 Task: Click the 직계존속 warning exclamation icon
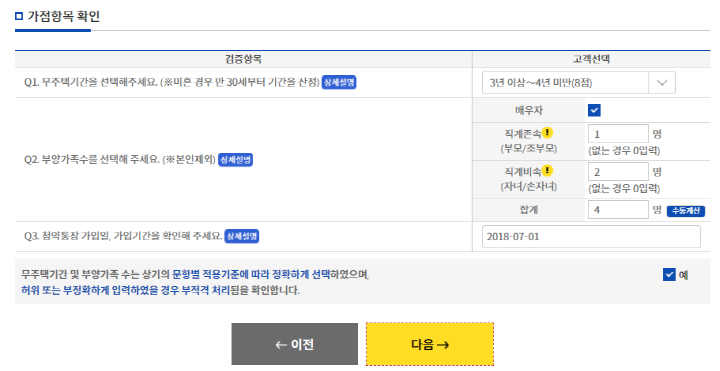tap(547, 133)
